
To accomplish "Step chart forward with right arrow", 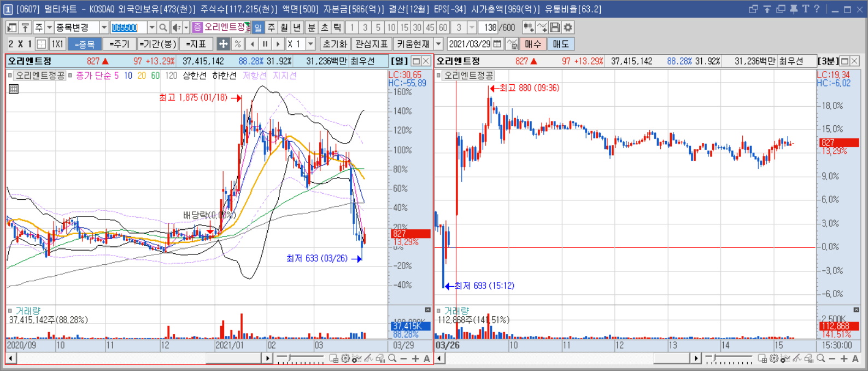I will pos(278,44).
